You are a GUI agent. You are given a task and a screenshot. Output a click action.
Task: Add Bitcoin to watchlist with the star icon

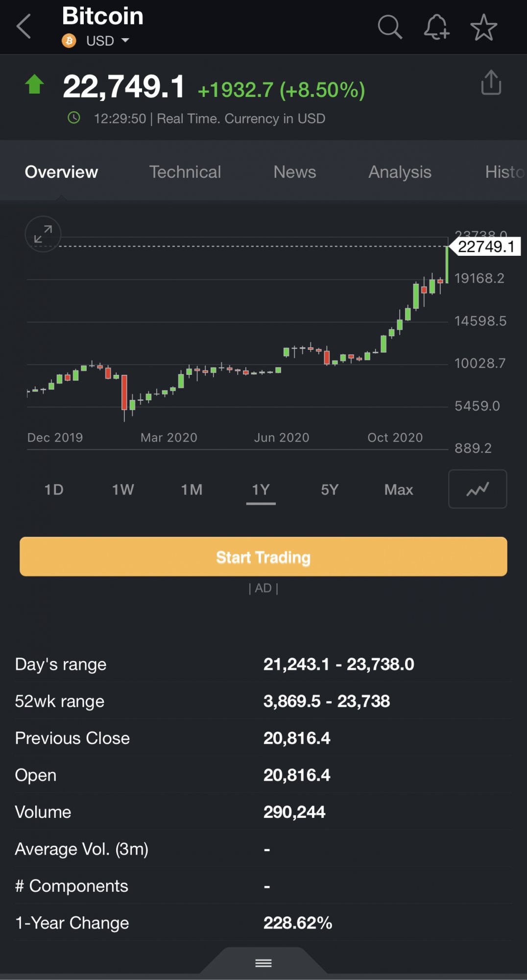click(483, 27)
